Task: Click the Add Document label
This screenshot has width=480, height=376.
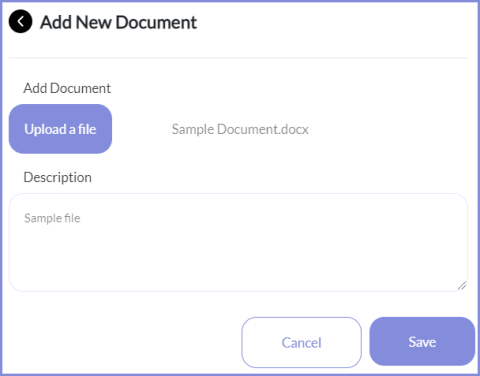Action: point(67,88)
